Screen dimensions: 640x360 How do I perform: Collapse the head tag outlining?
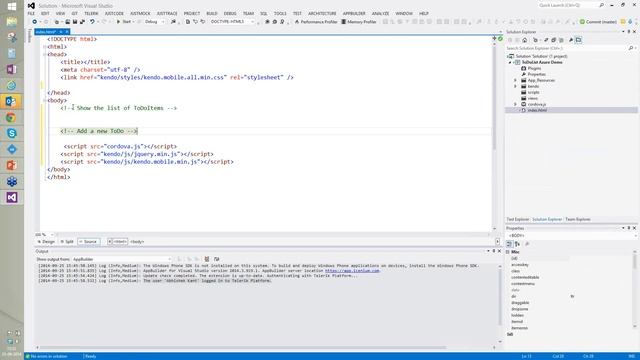click(x=44, y=54)
